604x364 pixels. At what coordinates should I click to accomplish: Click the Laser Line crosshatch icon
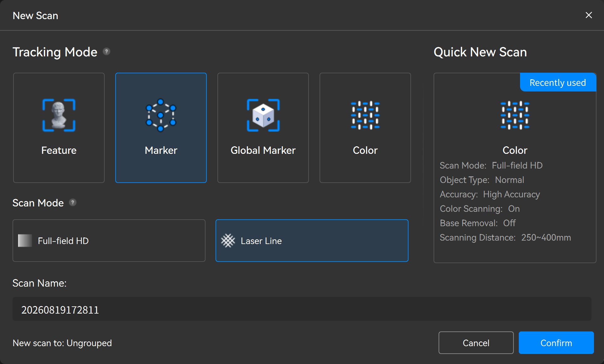tap(228, 241)
